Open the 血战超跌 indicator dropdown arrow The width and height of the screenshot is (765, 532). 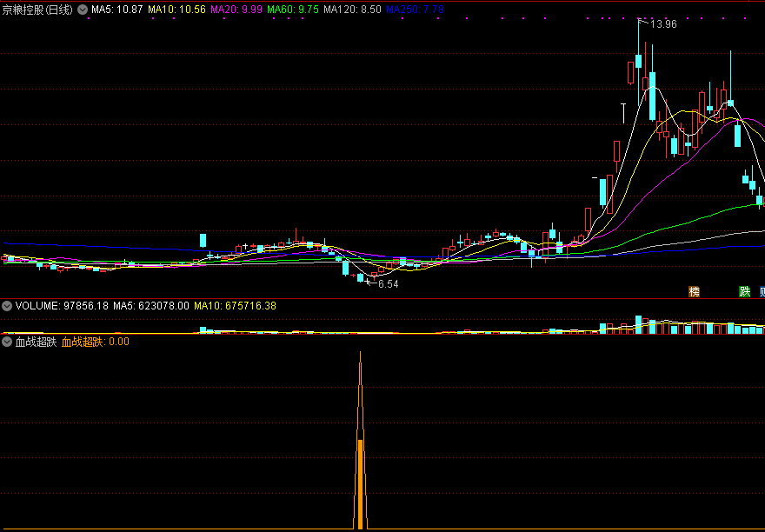click(7, 342)
